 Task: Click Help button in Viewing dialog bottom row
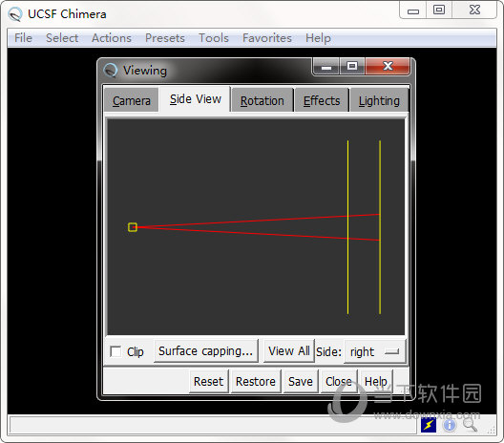tap(376, 382)
